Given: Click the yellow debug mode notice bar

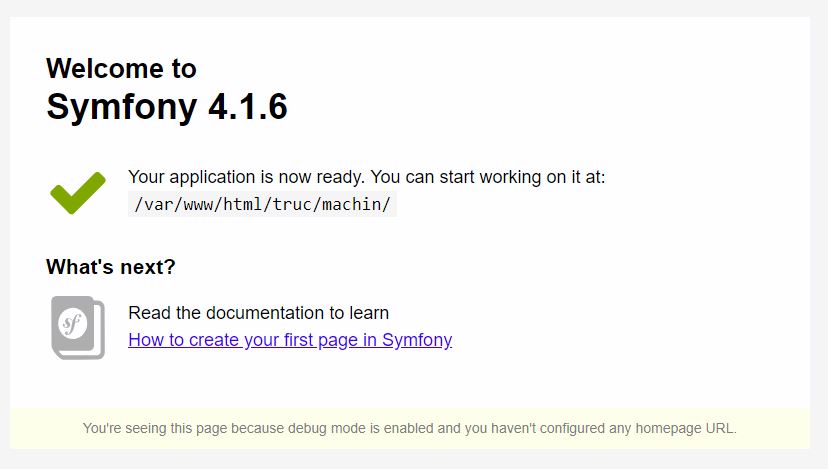Looking at the screenshot, I should [x=409, y=428].
